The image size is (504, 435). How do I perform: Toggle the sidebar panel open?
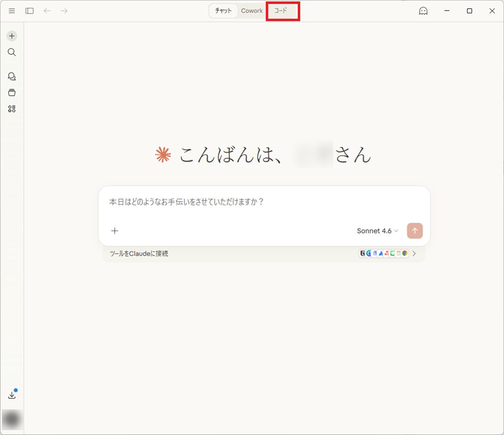(x=30, y=11)
